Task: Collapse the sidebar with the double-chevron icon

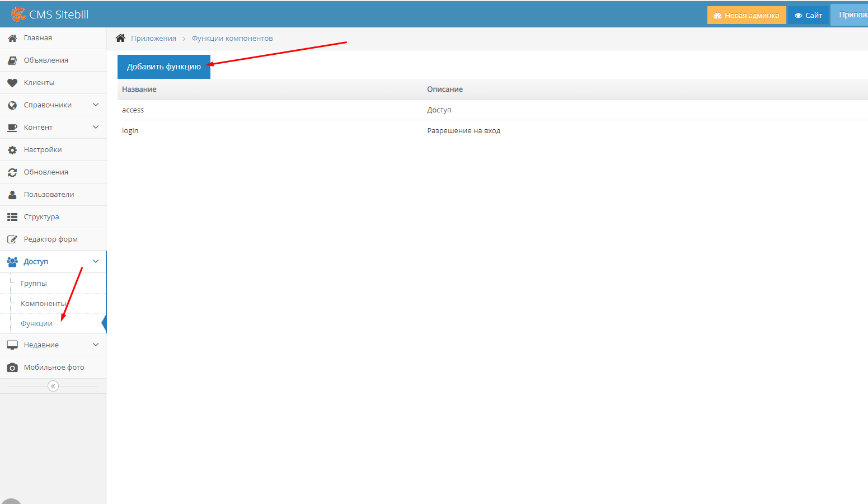Action: coord(53,386)
